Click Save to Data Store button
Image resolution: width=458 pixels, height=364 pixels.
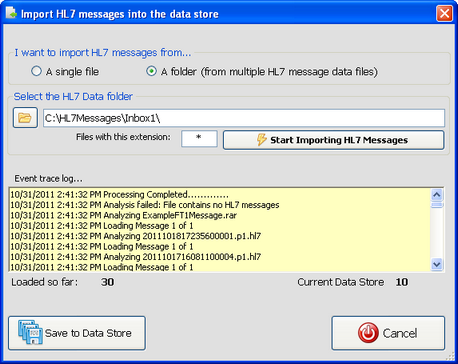[77, 333]
